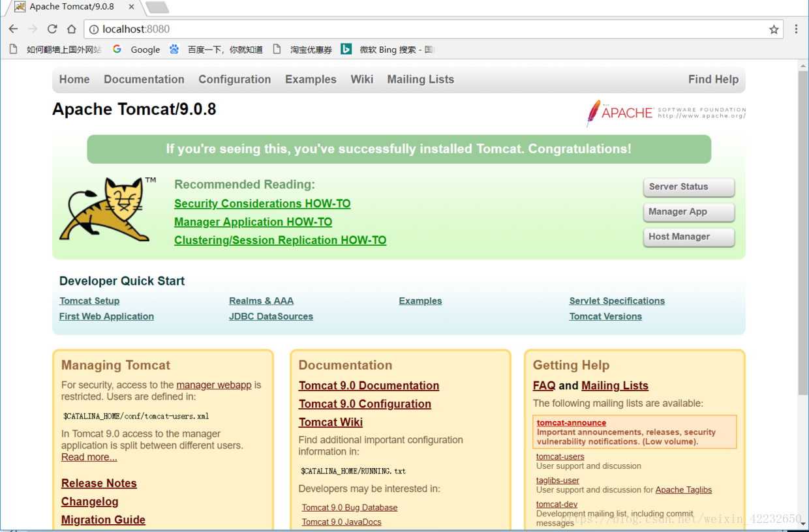Open Configuration in the navigation bar
The width and height of the screenshot is (809, 532).
click(x=235, y=80)
